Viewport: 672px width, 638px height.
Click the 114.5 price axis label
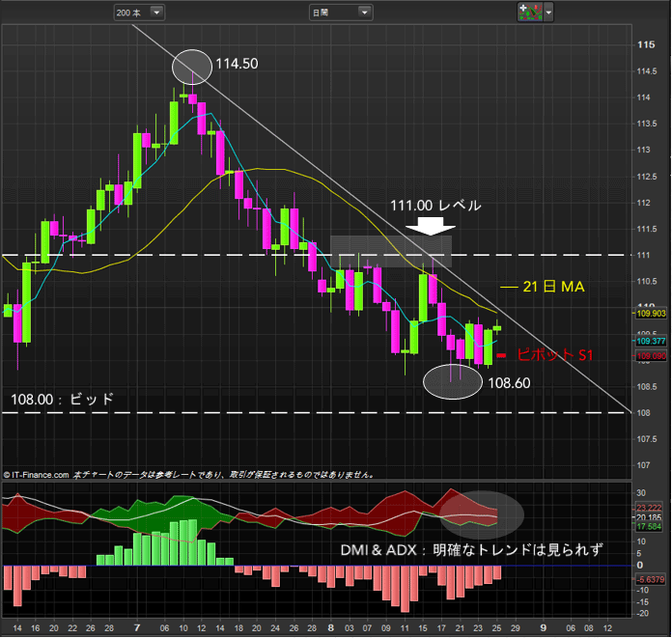647,71
